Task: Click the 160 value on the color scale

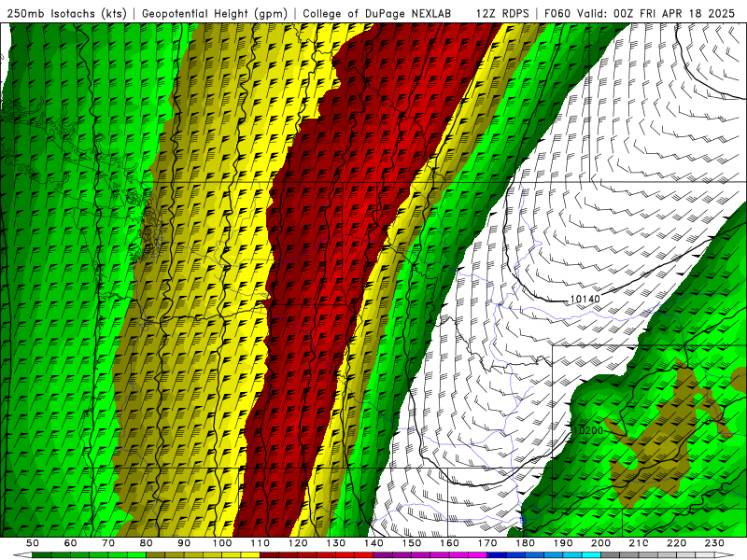Action: 449,543
